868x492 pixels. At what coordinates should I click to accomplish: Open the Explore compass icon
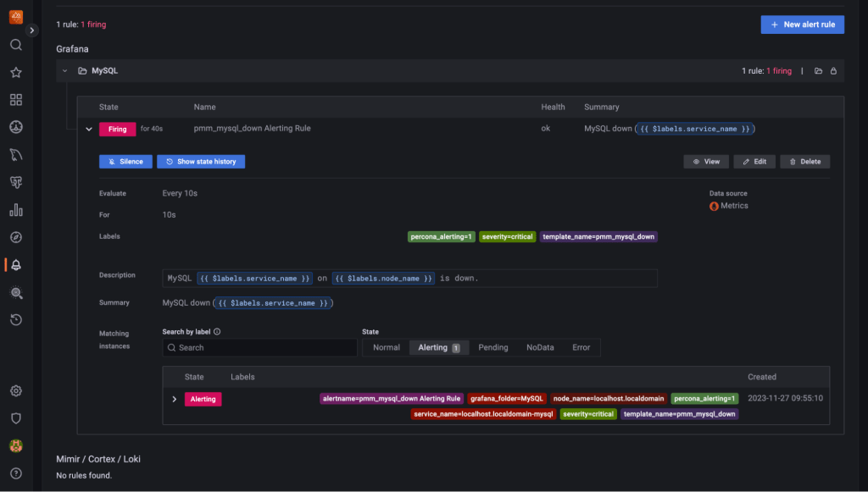point(15,237)
